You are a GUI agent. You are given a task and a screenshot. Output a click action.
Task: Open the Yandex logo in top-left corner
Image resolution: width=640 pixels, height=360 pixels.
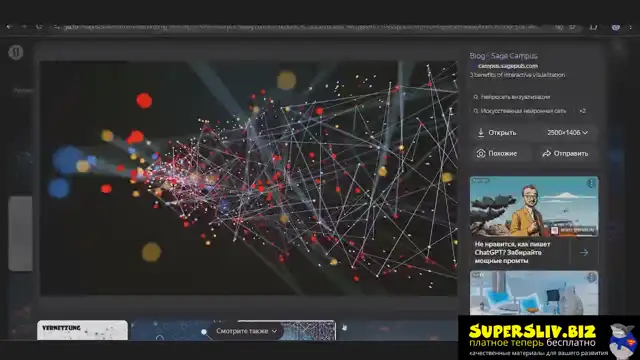pyautogui.click(x=16, y=52)
